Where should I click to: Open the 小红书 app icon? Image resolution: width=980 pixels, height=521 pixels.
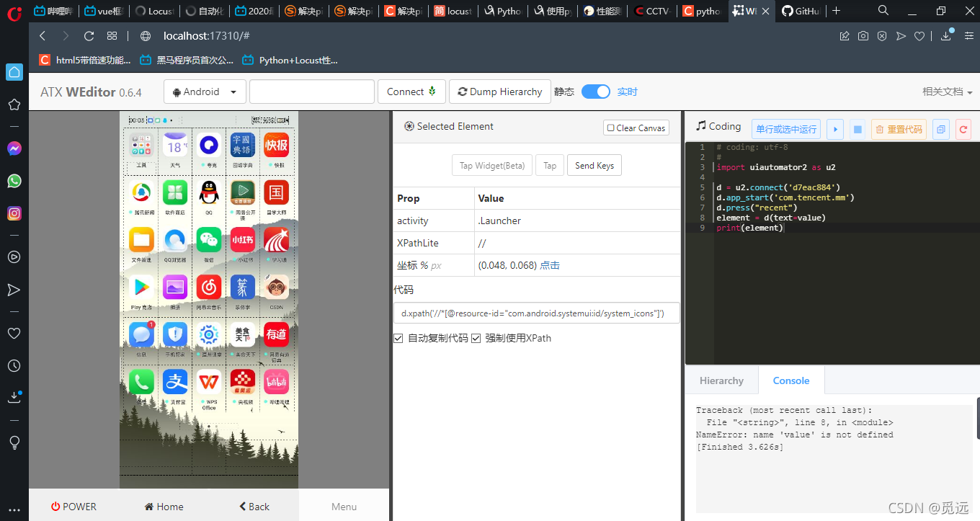coord(243,240)
